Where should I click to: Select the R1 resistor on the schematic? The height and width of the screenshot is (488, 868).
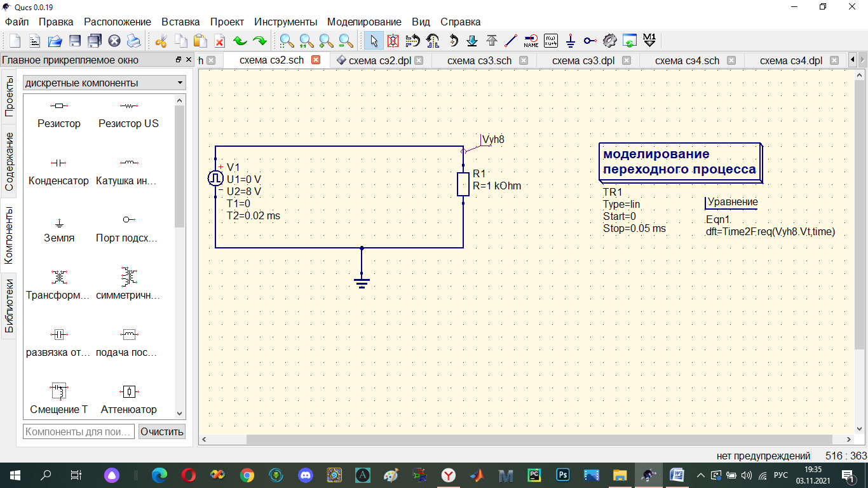[x=463, y=183]
